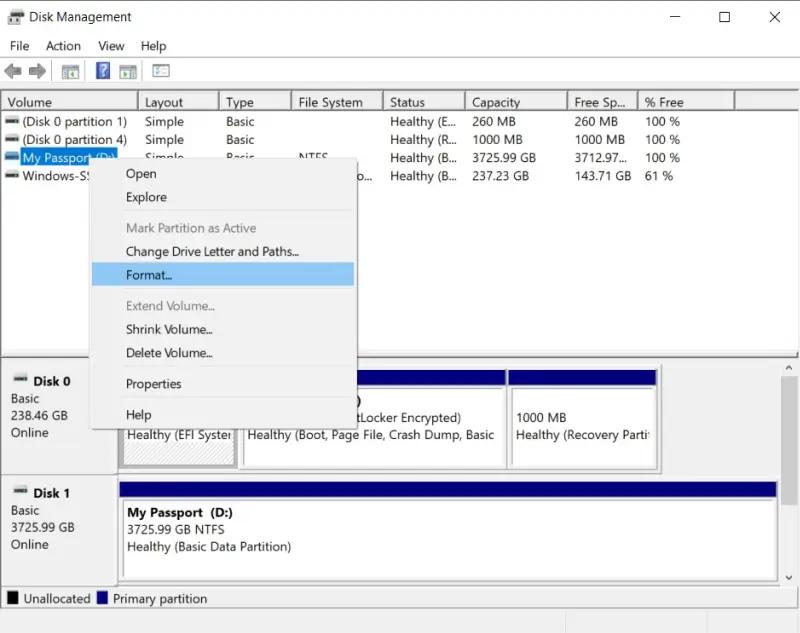Viewport: 800px width, 633px height.
Task: Toggle the Show/Hide Console Tree toolbar icon
Action: coord(70,70)
